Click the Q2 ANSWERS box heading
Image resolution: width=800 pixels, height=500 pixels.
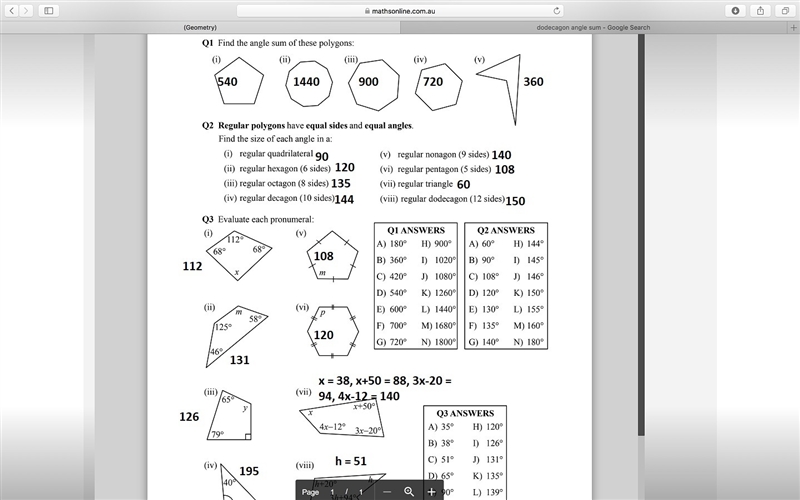click(x=506, y=230)
